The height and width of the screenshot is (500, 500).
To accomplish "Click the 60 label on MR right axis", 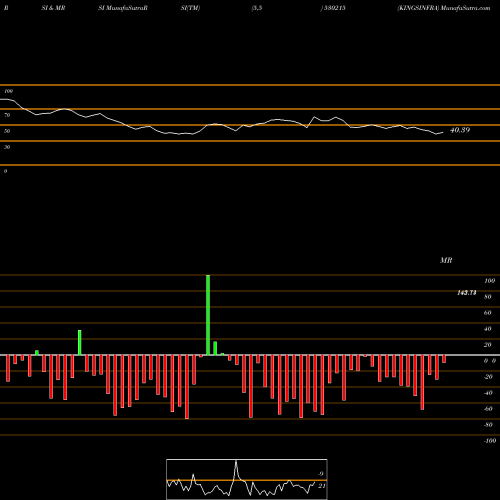I will (x=488, y=313).
